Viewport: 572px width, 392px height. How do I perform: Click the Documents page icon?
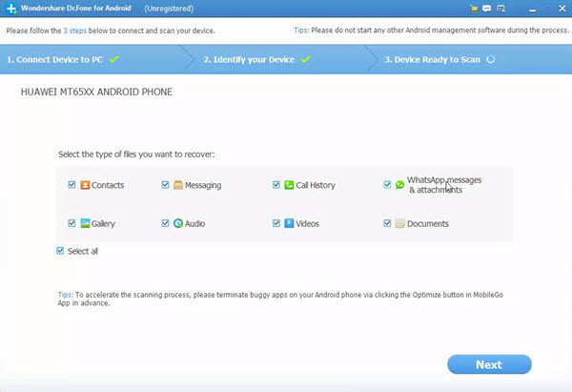[x=399, y=223]
